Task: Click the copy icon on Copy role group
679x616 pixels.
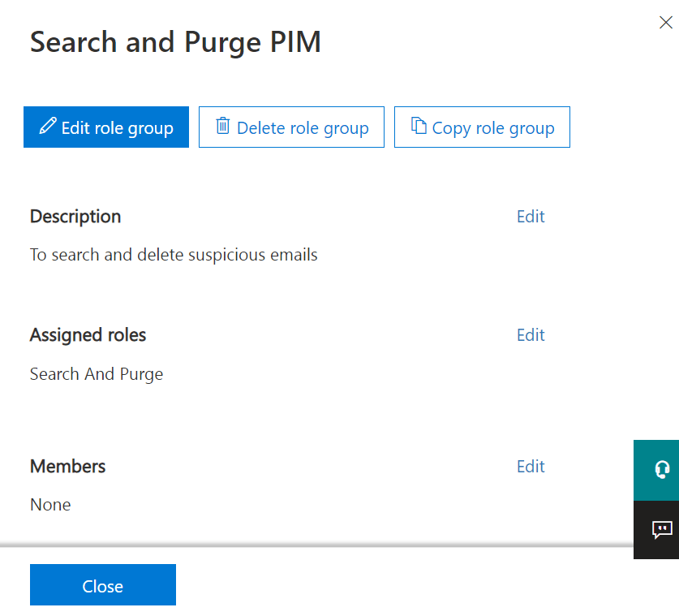Action: 419,127
